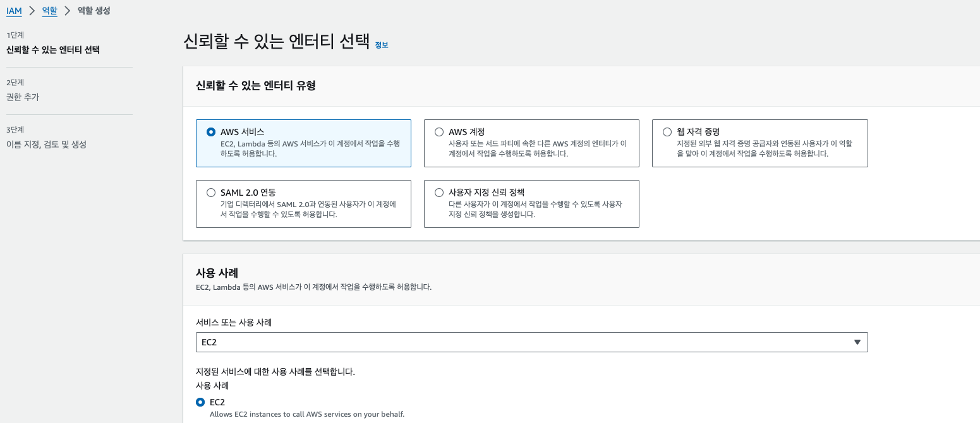Select 사용자 지정 신뢰 정책 radio option

point(439,193)
